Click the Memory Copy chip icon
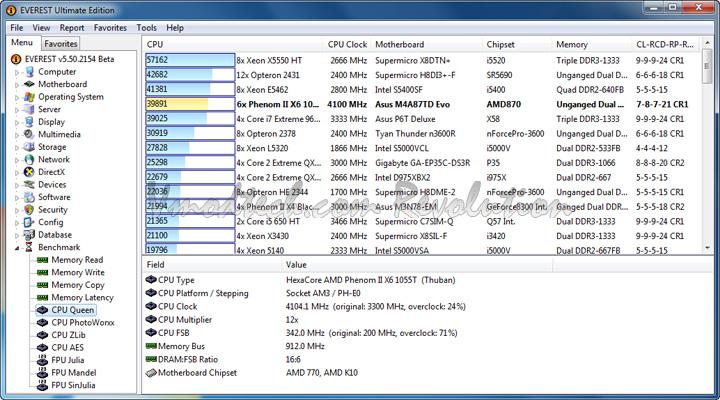720x400 pixels. point(43,285)
